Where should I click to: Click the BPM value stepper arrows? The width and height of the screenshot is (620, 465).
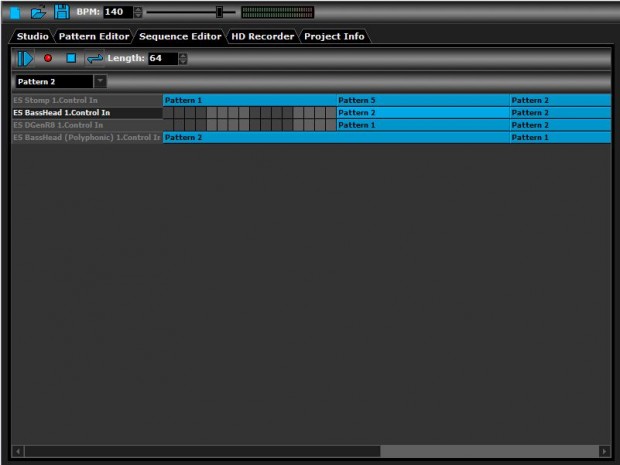pos(139,12)
